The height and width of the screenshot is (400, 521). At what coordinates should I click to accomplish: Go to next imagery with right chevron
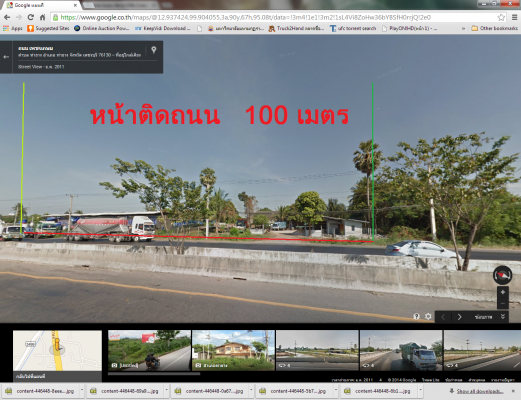pos(459,317)
